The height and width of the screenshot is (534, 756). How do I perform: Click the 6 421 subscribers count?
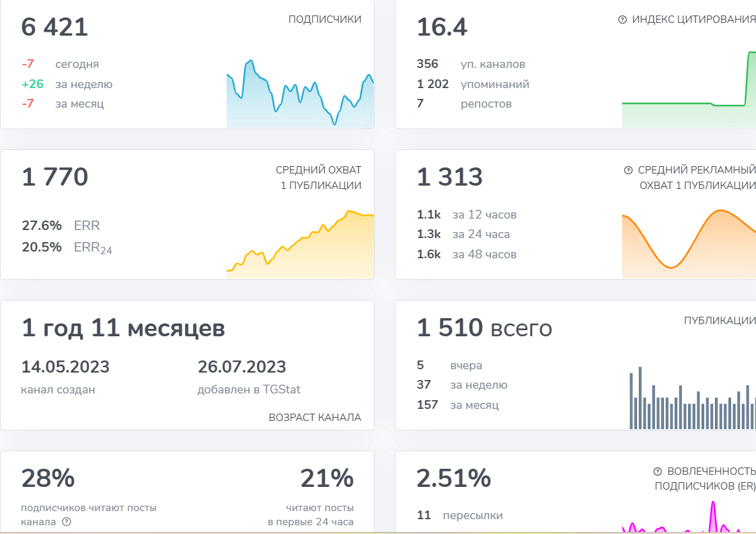click(x=54, y=27)
